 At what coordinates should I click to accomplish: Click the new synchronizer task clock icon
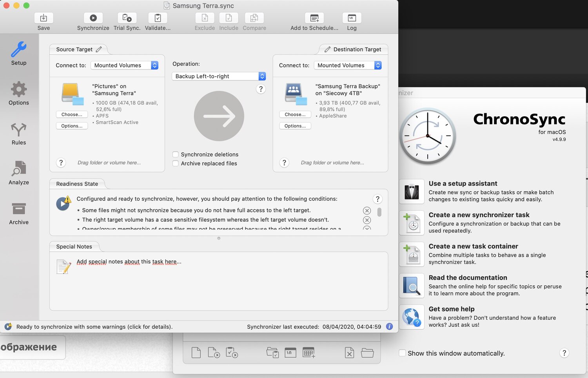click(412, 223)
